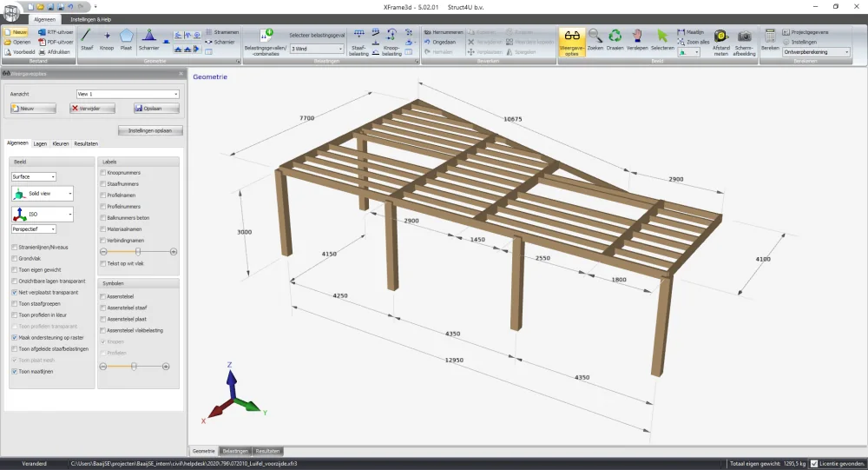This screenshot has width=868, height=470.
Task: Select the Staaf drawing tool
Action: (86, 40)
